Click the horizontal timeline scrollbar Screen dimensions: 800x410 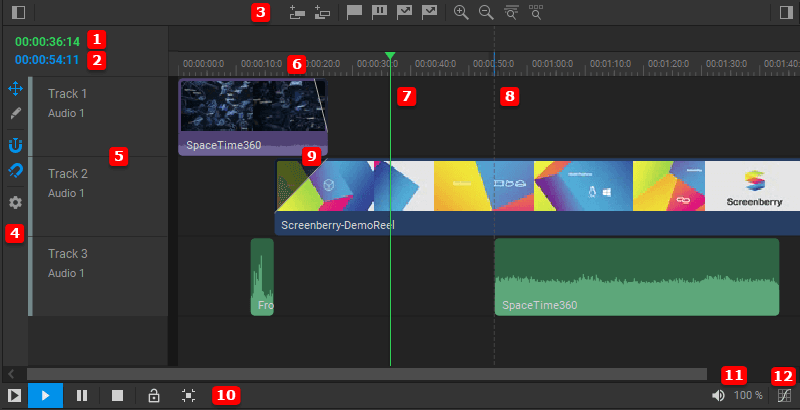(367, 374)
